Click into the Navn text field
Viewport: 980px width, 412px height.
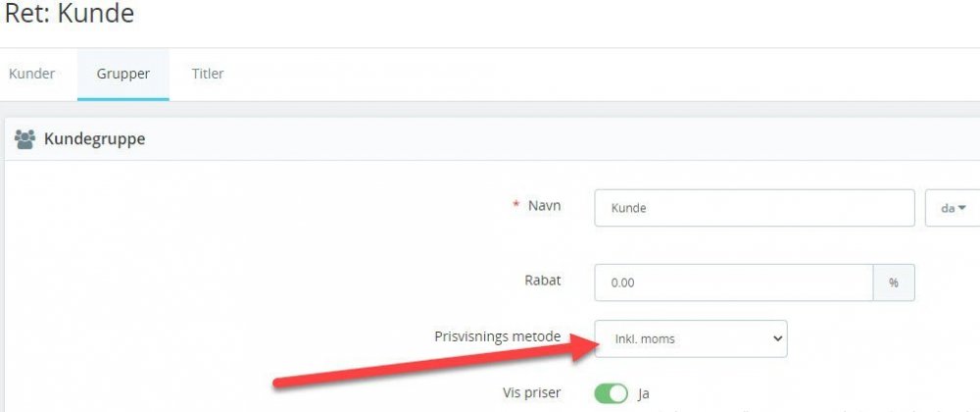754,208
